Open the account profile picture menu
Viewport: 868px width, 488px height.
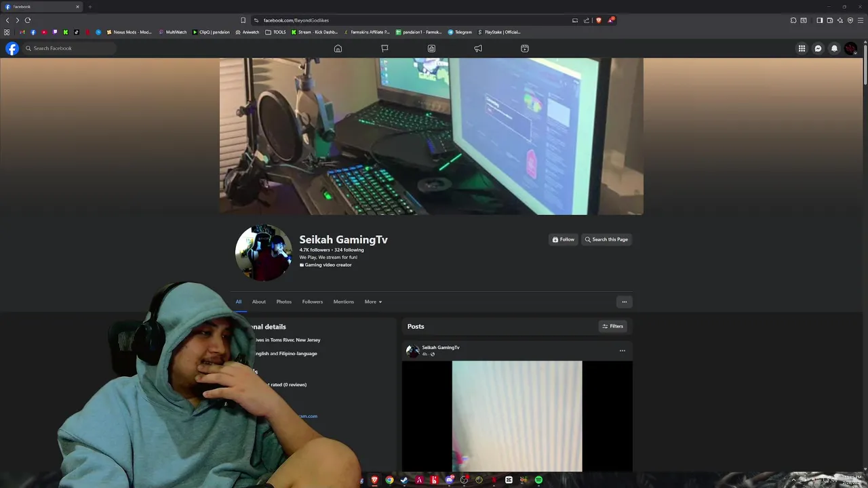(850, 48)
